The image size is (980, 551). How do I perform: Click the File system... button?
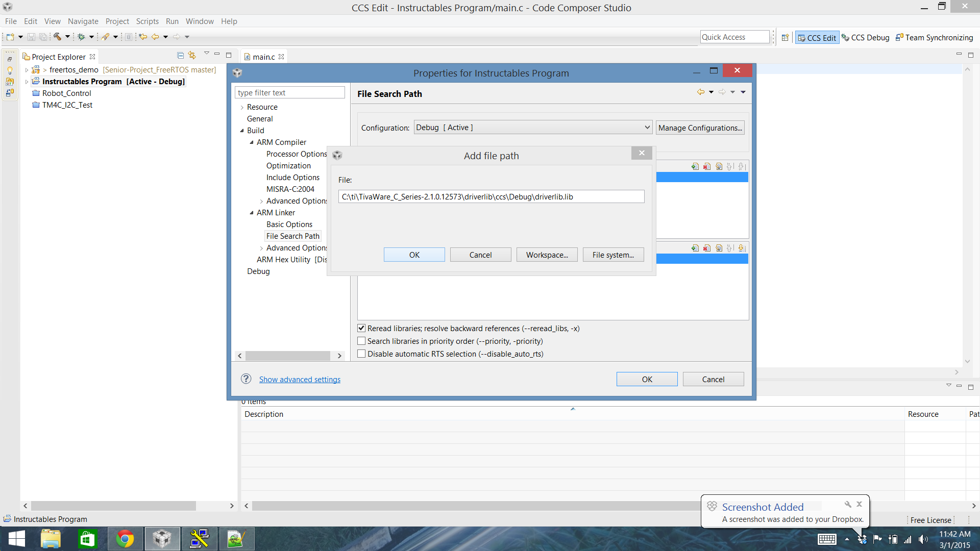pos(614,255)
